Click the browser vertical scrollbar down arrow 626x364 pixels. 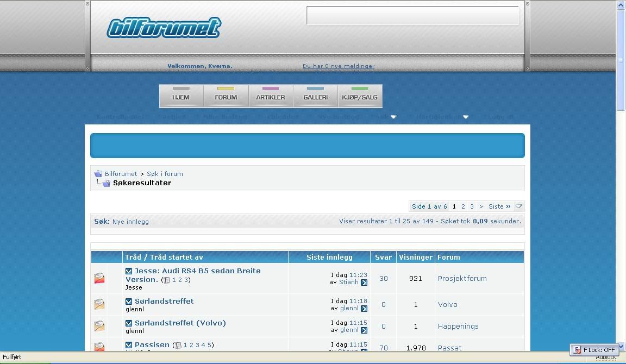point(621,347)
